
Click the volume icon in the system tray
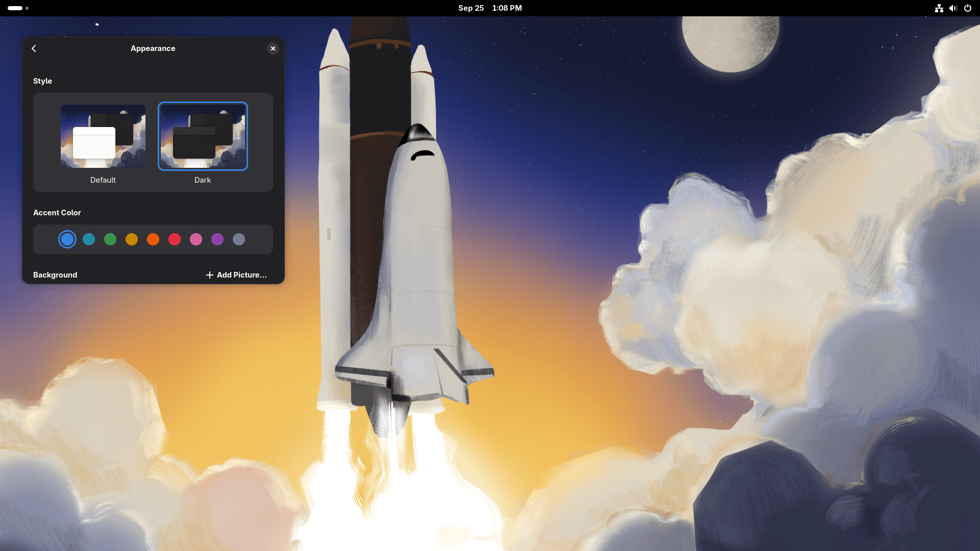(x=953, y=8)
